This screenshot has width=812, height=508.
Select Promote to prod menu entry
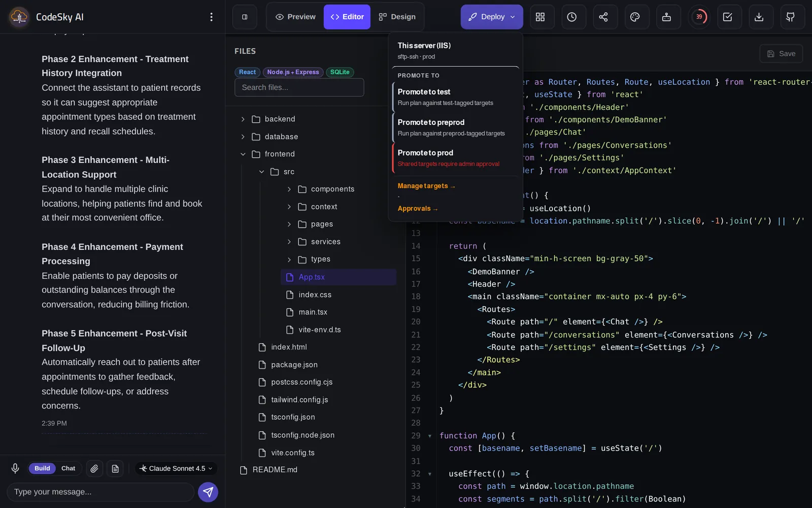pyautogui.click(x=455, y=158)
